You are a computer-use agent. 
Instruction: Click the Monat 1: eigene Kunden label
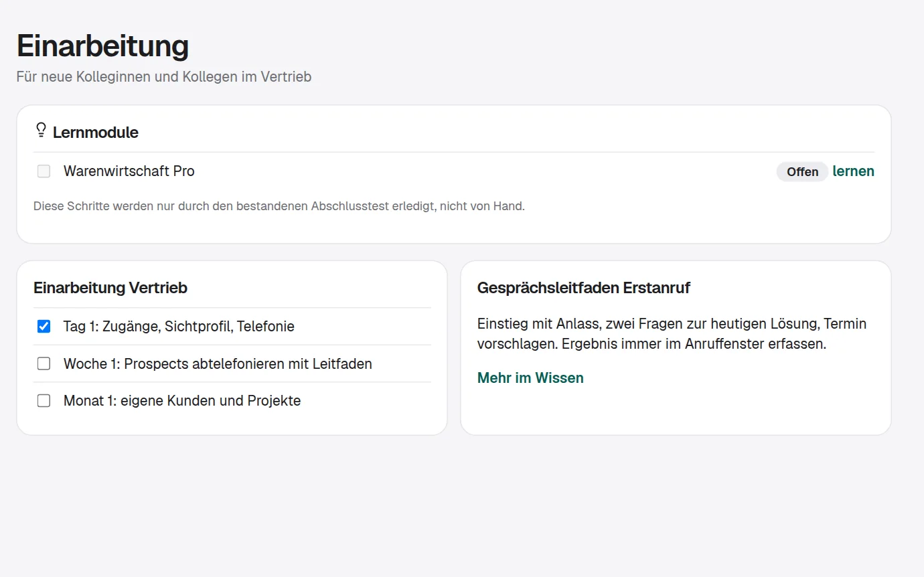click(182, 401)
